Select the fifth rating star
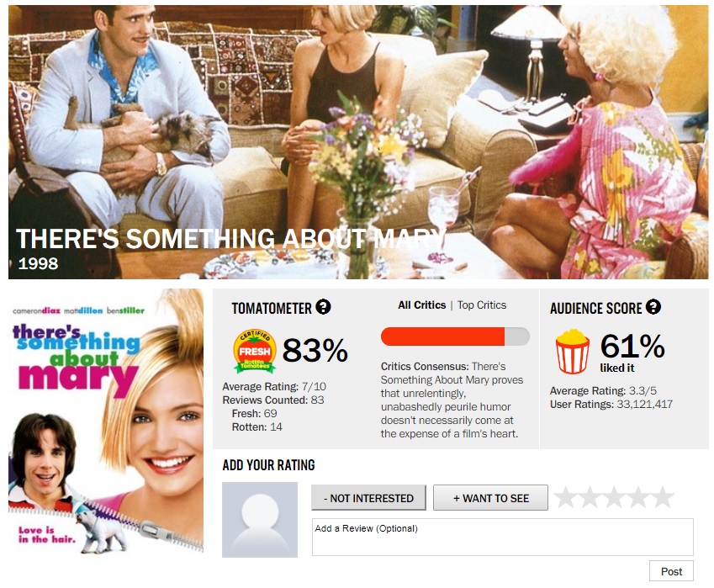Viewport: 714px width, 588px height. 662,497
